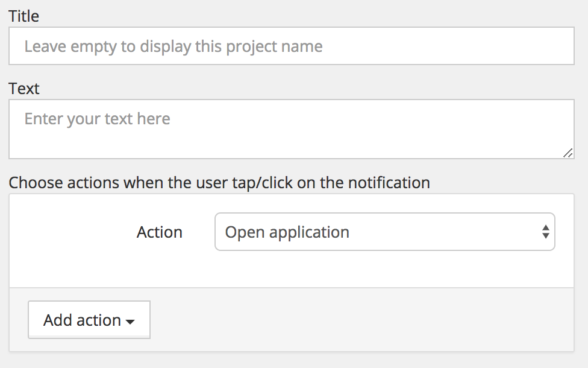Focus the Title input field
Image resolution: width=588 pixels, height=368 pixels.
pyautogui.click(x=292, y=46)
